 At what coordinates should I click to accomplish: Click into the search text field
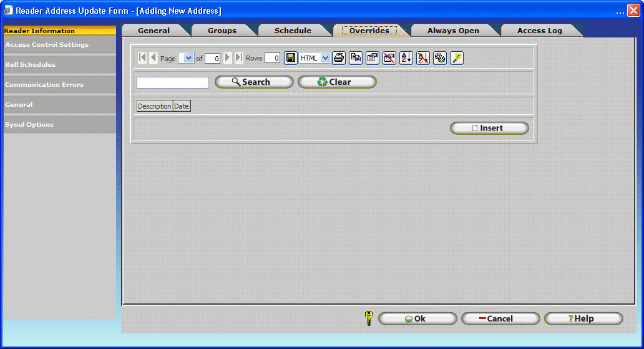[173, 82]
